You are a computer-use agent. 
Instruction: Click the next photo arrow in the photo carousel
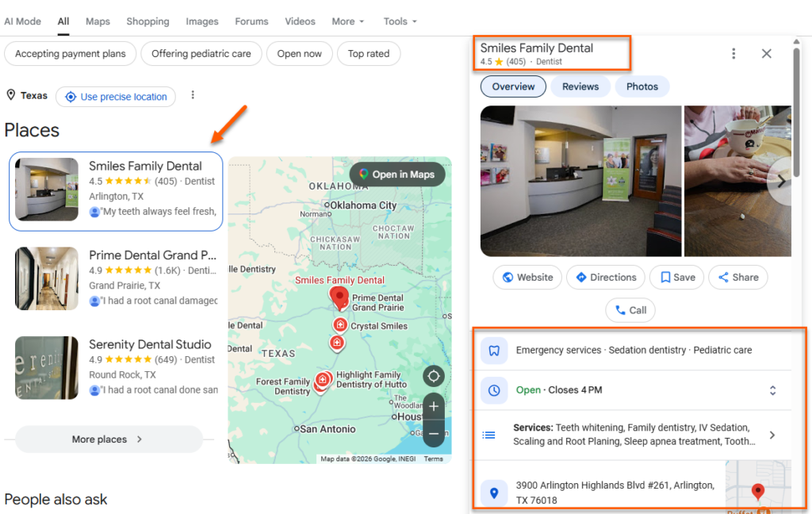click(x=780, y=182)
